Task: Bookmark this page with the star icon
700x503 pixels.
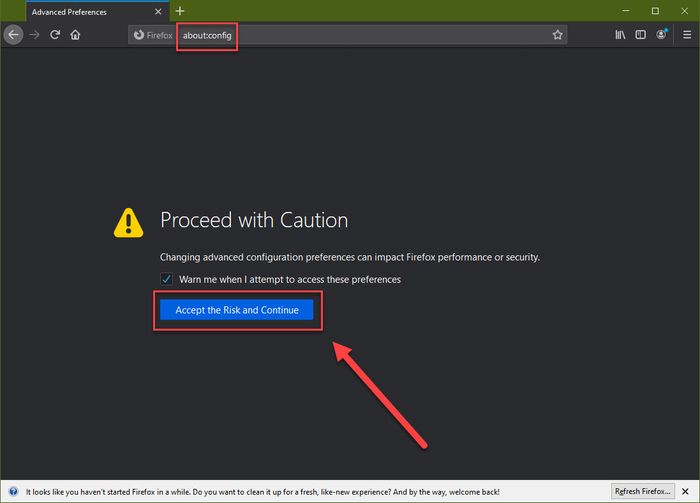Action: click(x=558, y=35)
